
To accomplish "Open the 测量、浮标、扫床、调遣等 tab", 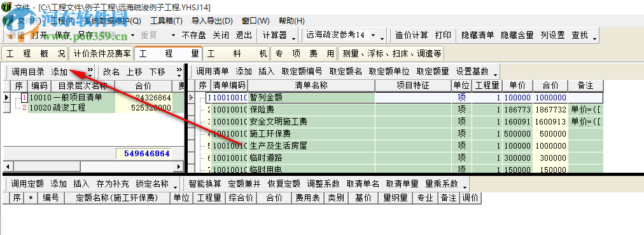I will pos(391,53).
